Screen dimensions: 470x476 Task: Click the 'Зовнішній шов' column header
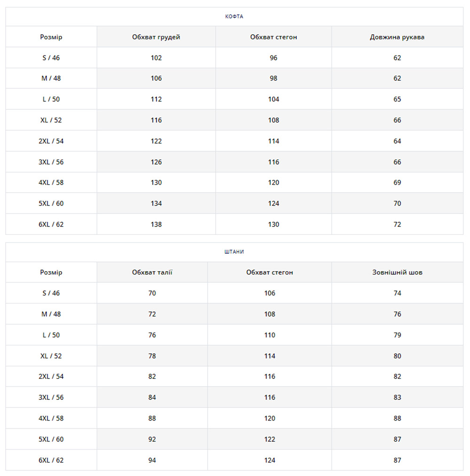pyautogui.click(x=397, y=273)
